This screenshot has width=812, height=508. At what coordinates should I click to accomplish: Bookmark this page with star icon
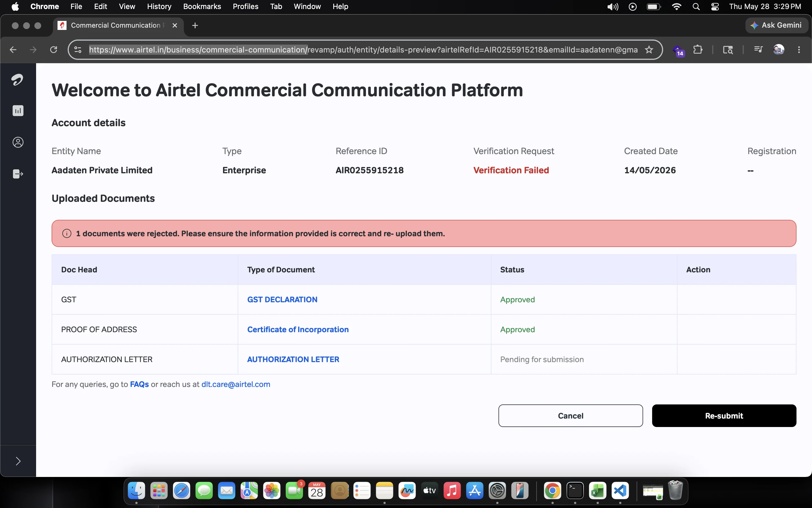649,50
